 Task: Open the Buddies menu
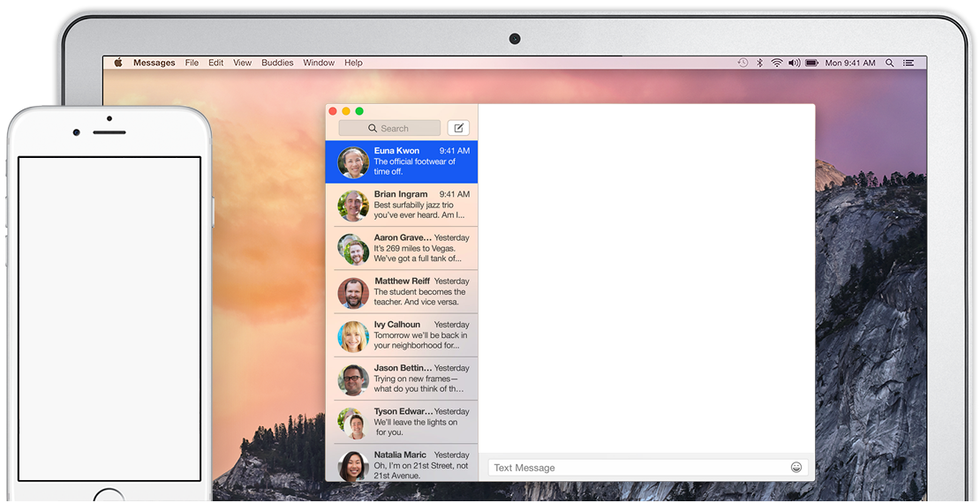pos(277,63)
